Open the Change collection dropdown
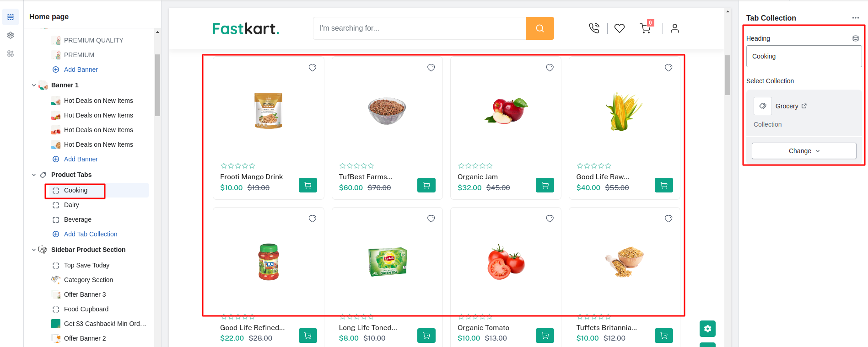This screenshot has width=868, height=347. [803, 151]
